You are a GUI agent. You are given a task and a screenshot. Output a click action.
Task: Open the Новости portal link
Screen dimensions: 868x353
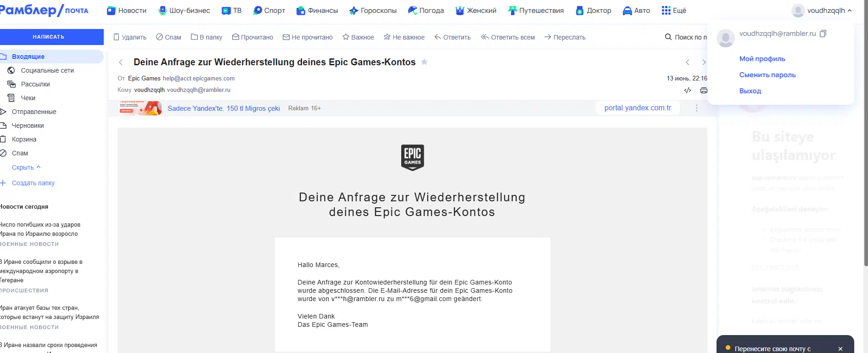(127, 10)
